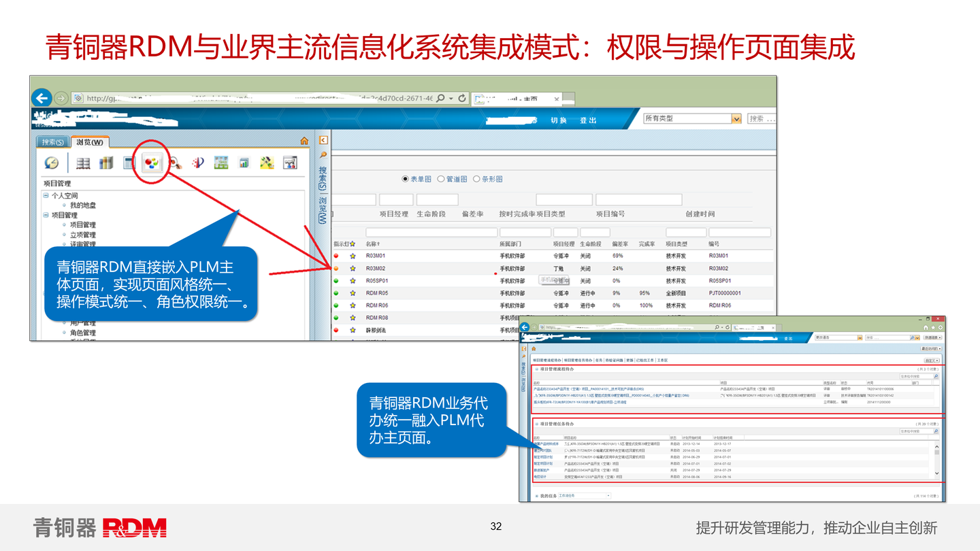980x551 pixels.
Task: Switch view to 管道图
Action: 440,180
